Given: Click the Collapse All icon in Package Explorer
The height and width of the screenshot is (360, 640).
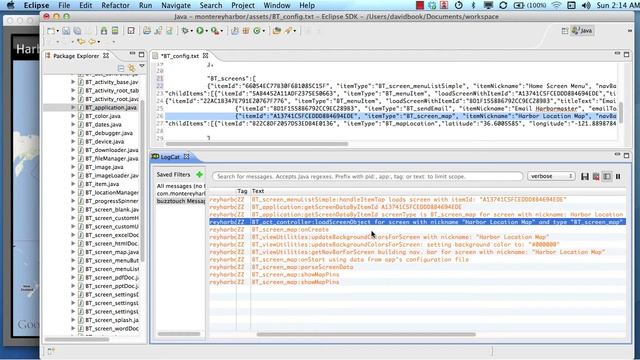Looking at the screenshot, I should tap(121, 68).
